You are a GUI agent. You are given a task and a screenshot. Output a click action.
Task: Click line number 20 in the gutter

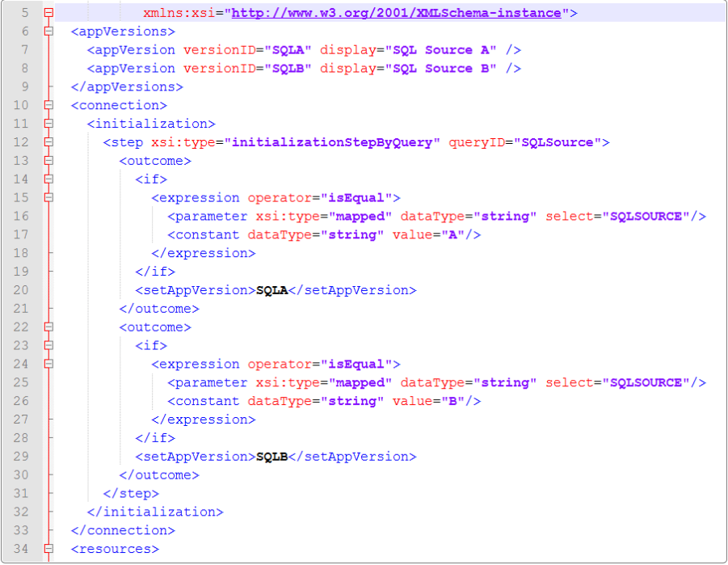(x=20, y=290)
